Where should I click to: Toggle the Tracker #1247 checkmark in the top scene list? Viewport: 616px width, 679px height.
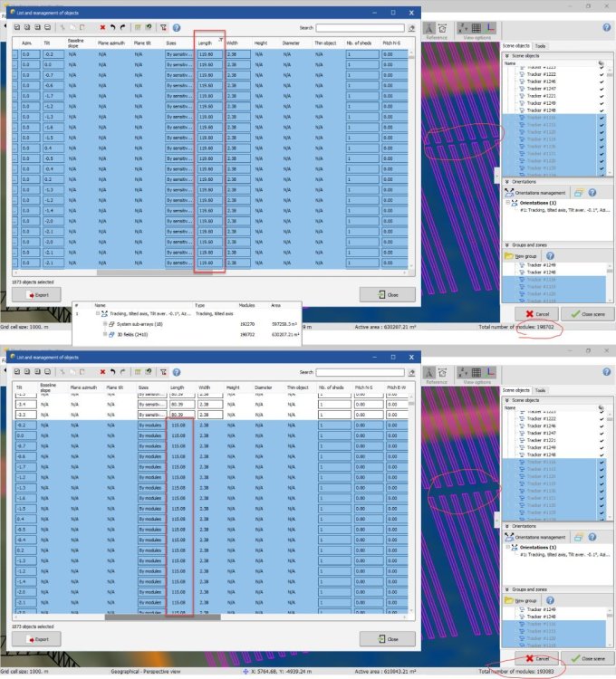tap(602, 89)
